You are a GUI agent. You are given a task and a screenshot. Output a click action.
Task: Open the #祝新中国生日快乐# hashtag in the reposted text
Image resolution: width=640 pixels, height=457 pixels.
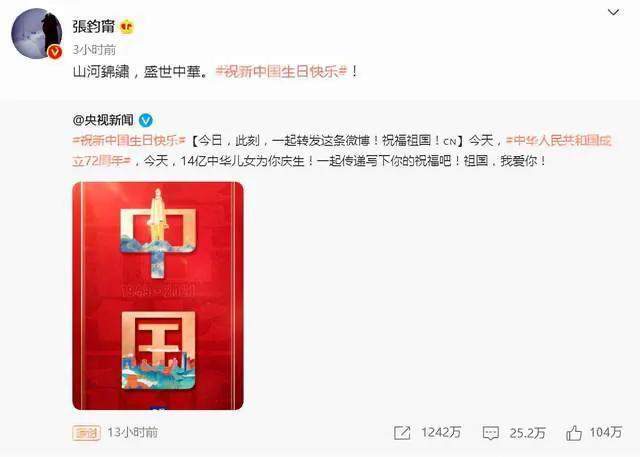(129, 141)
